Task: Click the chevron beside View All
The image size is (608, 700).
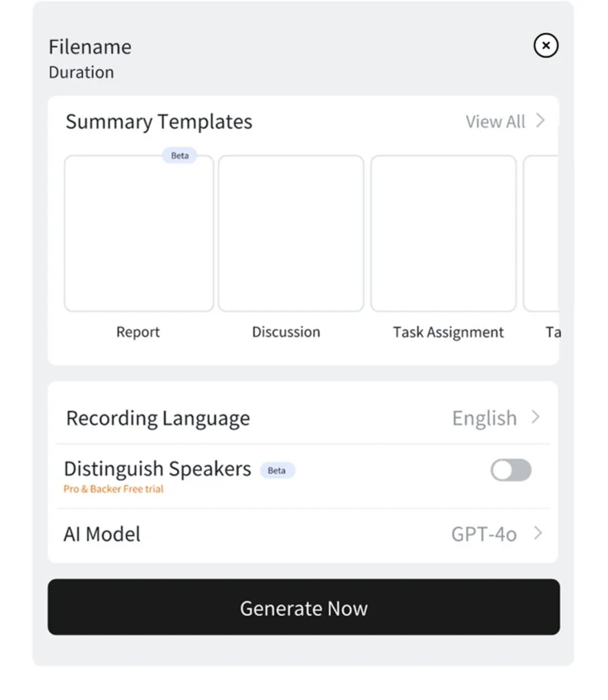Action: 540,120
